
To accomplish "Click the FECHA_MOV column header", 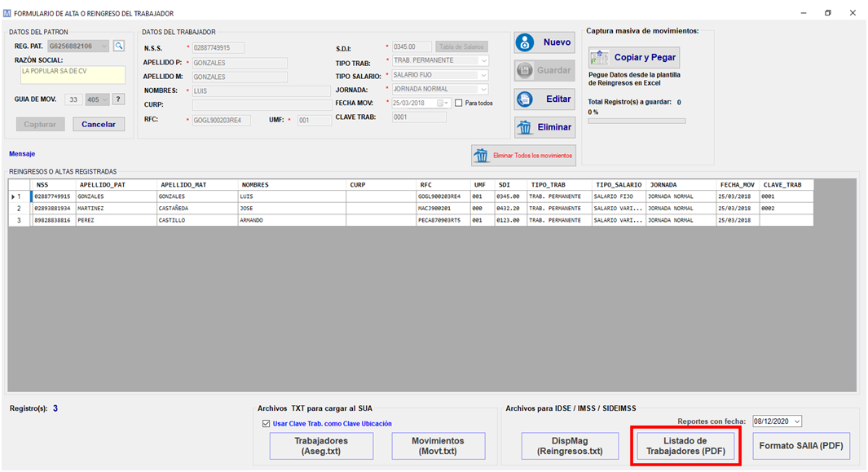I will [x=737, y=185].
